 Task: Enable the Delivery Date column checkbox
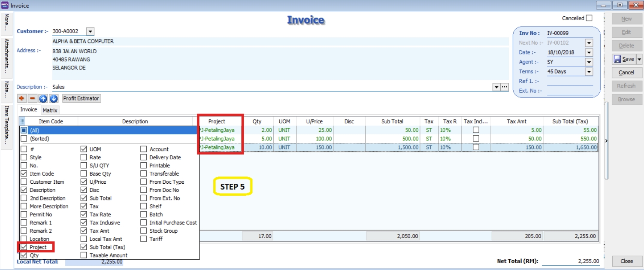(144, 158)
